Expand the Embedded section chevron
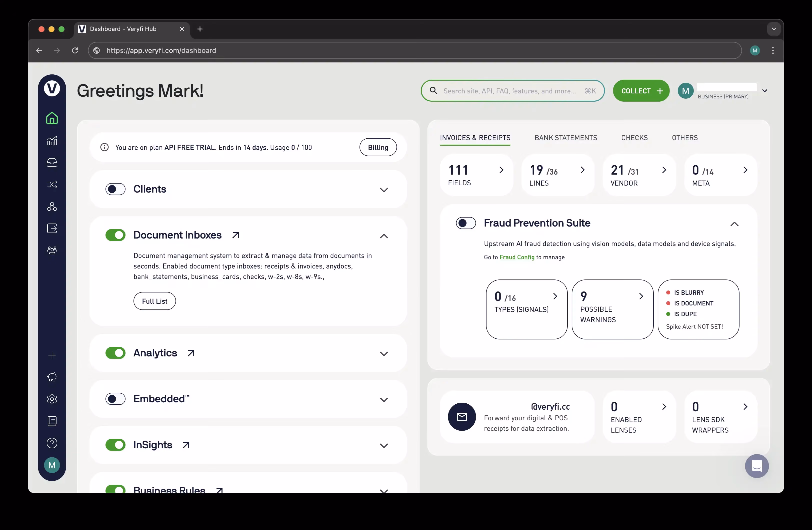812x530 pixels. pyautogui.click(x=384, y=400)
